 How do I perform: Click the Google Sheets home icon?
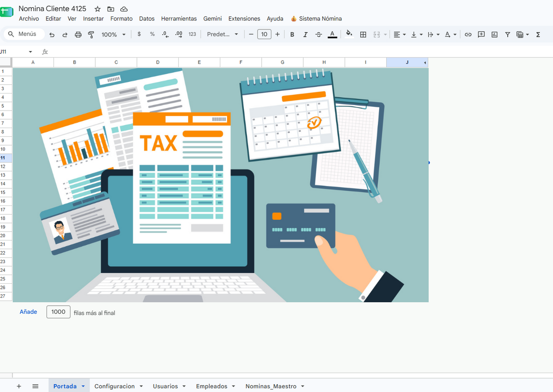pyautogui.click(x=6, y=11)
